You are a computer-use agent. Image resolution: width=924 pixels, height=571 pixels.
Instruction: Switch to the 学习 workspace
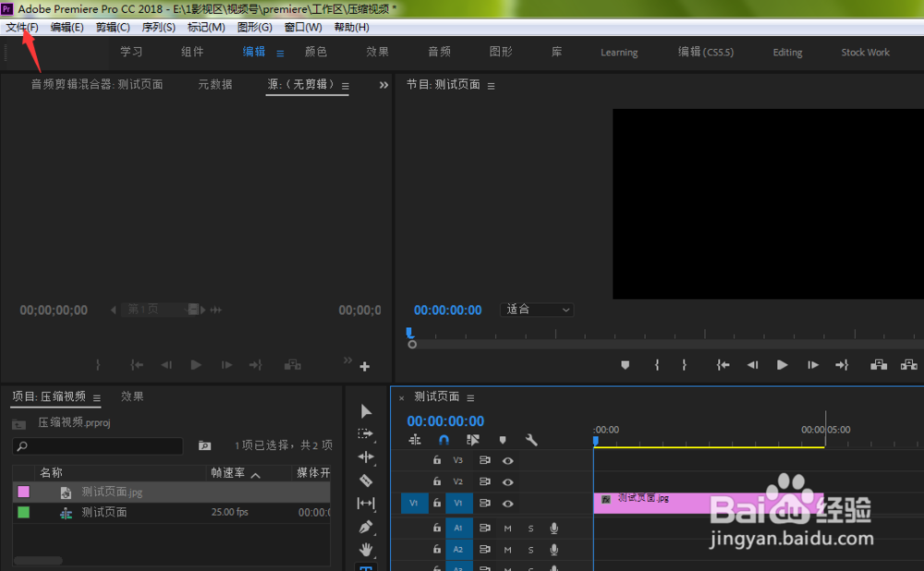click(131, 52)
